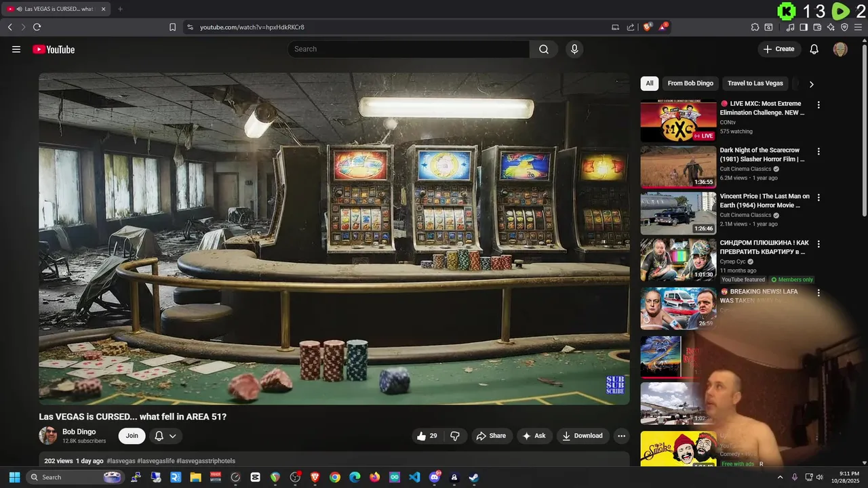This screenshot has height=488, width=868.
Task: Bookmark this page with bookmark icon
Action: coord(172,27)
